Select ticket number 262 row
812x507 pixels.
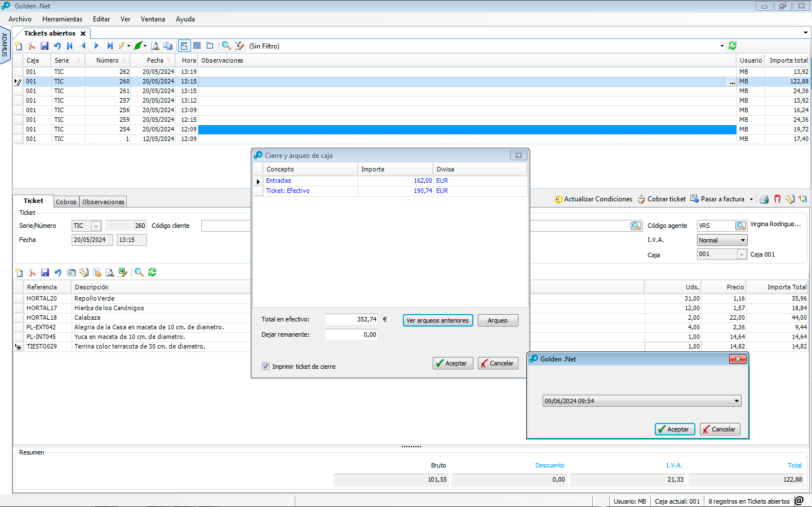point(411,72)
